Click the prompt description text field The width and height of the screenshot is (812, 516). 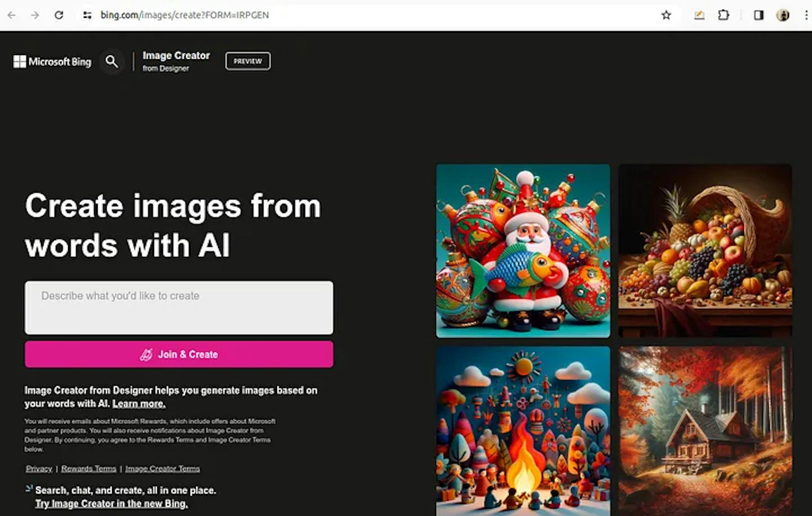coord(178,308)
